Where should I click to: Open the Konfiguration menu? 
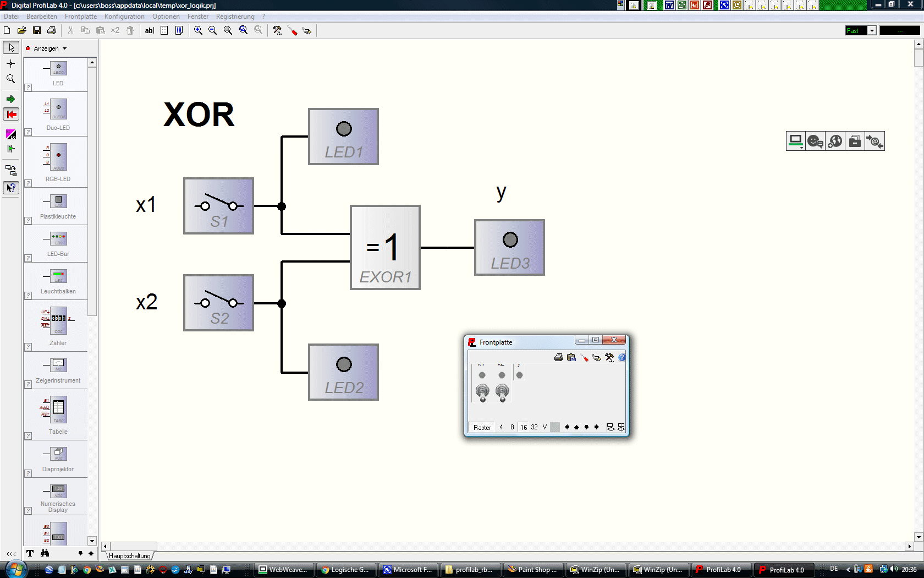click(x=124, y=17)
